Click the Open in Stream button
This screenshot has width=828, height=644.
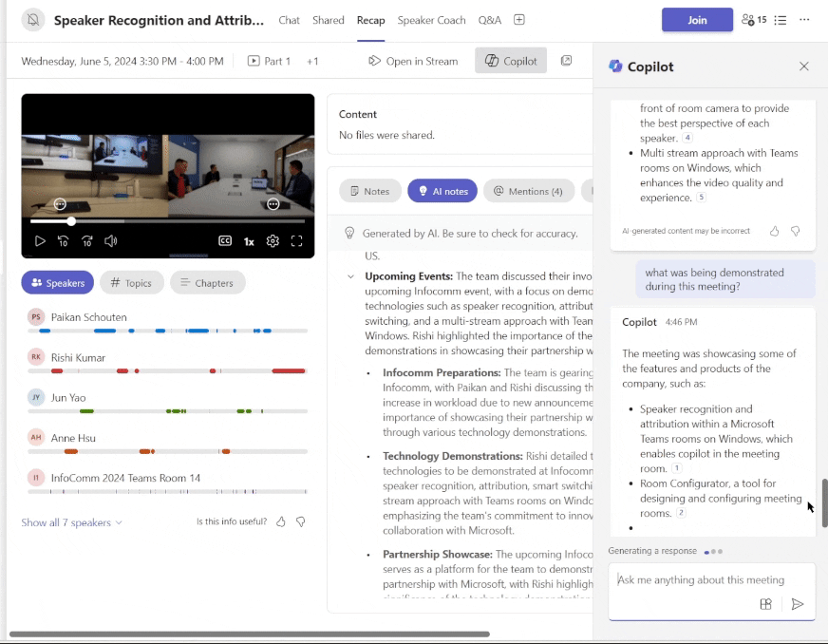413,62
